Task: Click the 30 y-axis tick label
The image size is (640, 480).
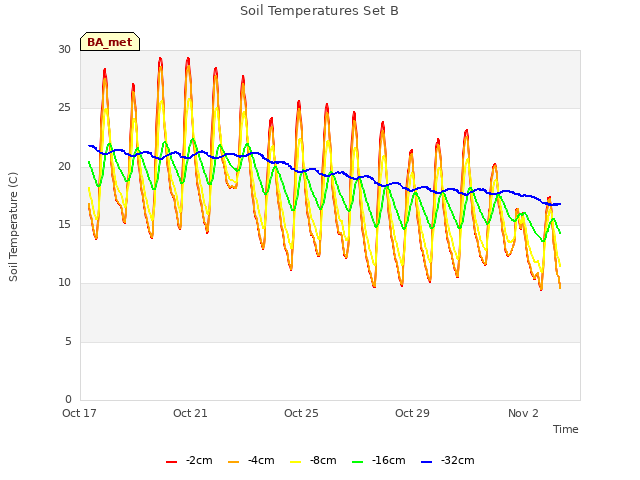Action: 64,50
